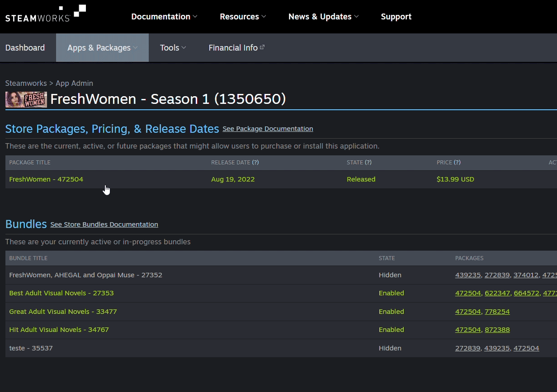
Task: Click the Aug 19, 2022 release date cell
Action: 233,179
